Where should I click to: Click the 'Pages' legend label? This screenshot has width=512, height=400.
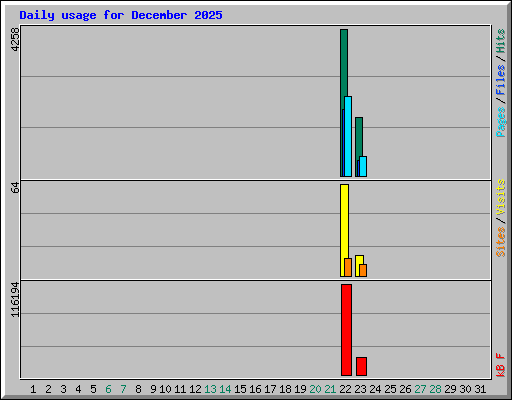(501, 122)
